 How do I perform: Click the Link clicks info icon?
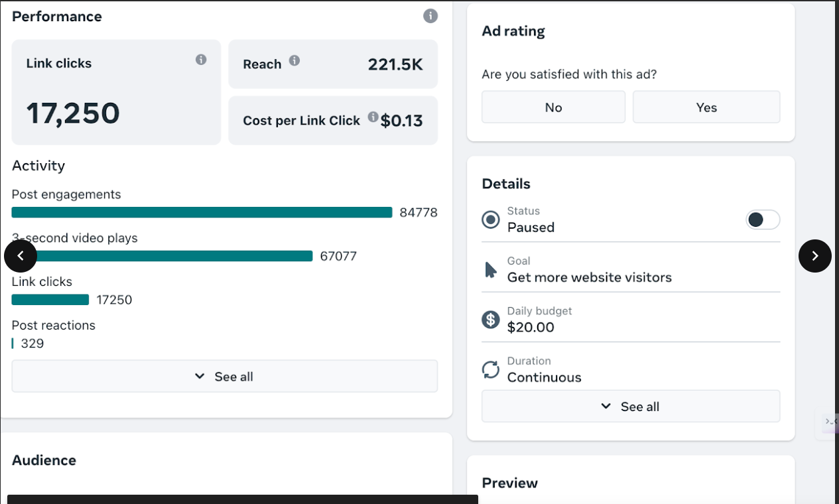[x=201, y=60]
